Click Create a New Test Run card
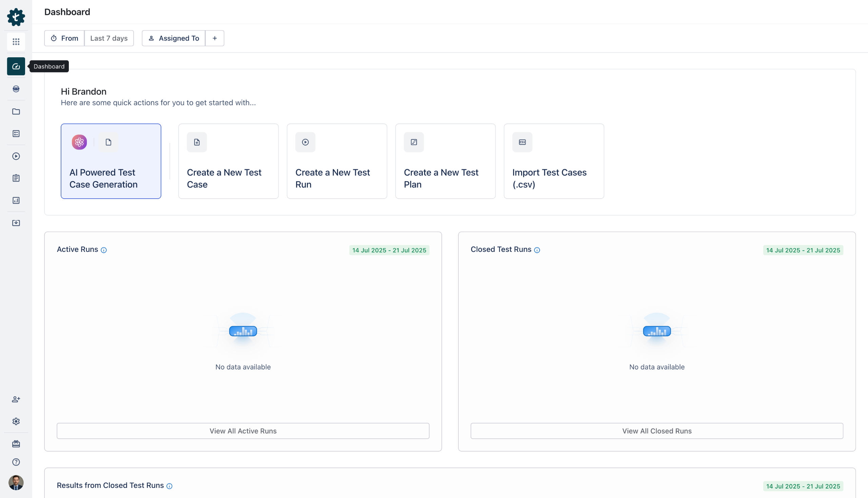868x498 pixels. click(x=337, y=161)
